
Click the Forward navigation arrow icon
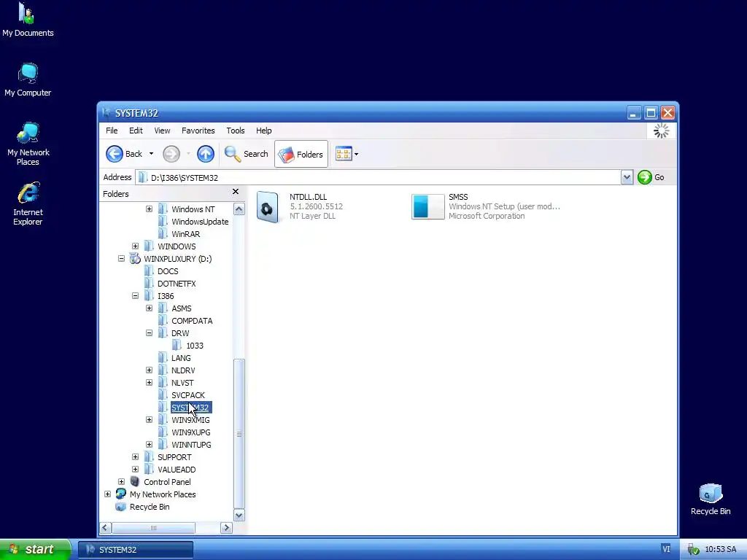pos(171,154)
